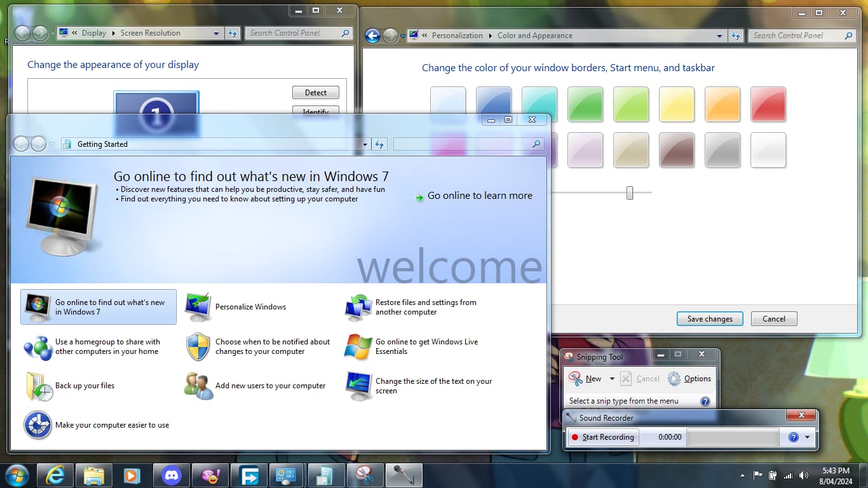
Task: Open the Start menu orb
Action: click(x=16, y=475)
